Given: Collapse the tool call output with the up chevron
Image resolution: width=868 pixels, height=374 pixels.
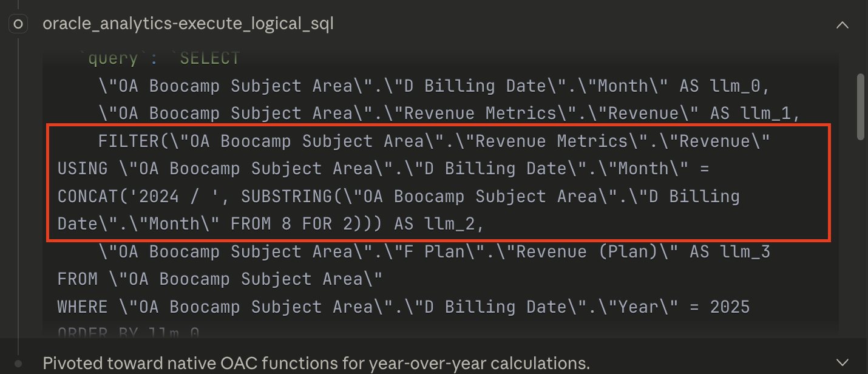Looking at the screenshot, I should 843,25.
